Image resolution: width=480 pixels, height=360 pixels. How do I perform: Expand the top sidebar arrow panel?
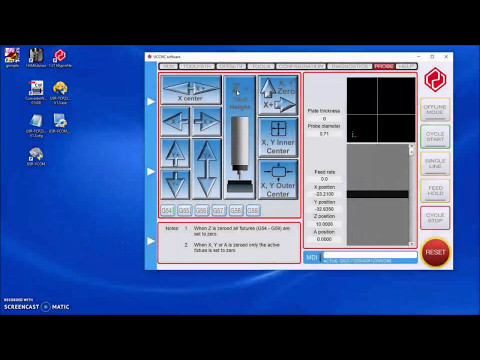151,101
